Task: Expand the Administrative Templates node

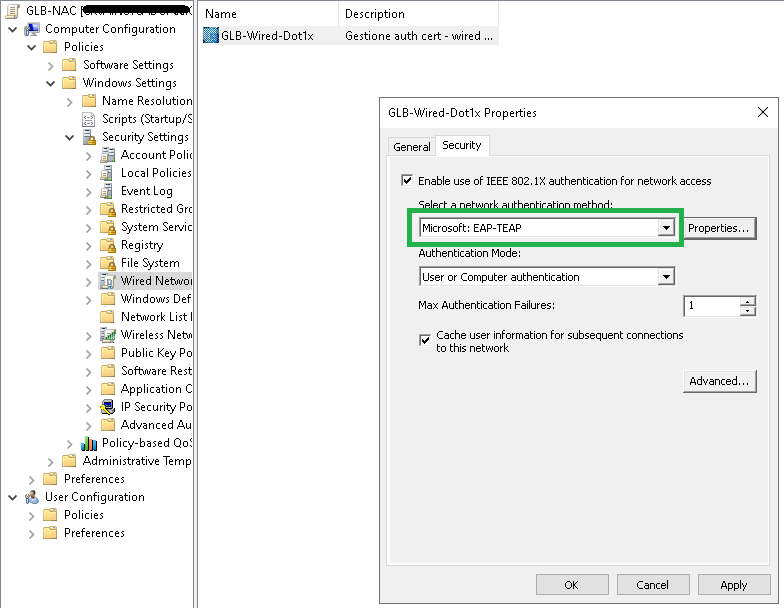Action: click(50, 462)
